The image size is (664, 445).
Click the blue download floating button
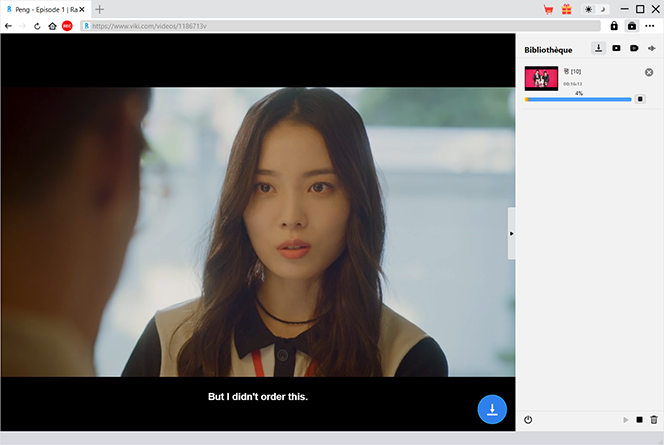pyautogui.click(x=492, y=409)
